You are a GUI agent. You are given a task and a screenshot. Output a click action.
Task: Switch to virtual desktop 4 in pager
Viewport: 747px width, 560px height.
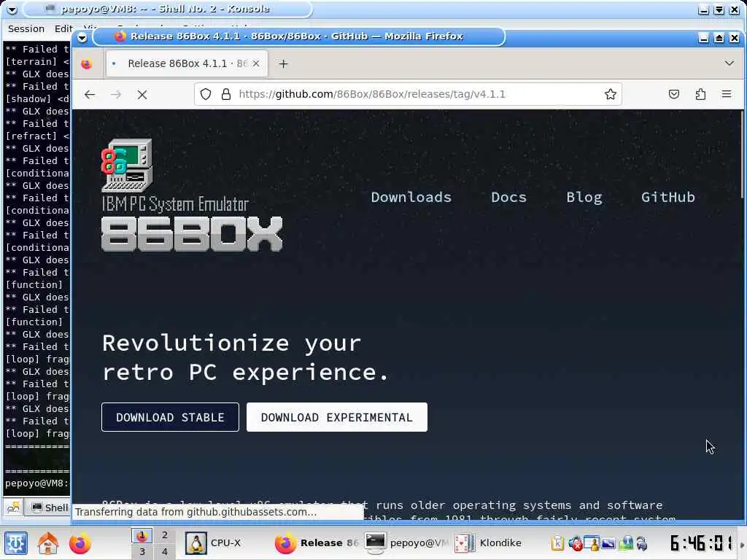(164, 551)
